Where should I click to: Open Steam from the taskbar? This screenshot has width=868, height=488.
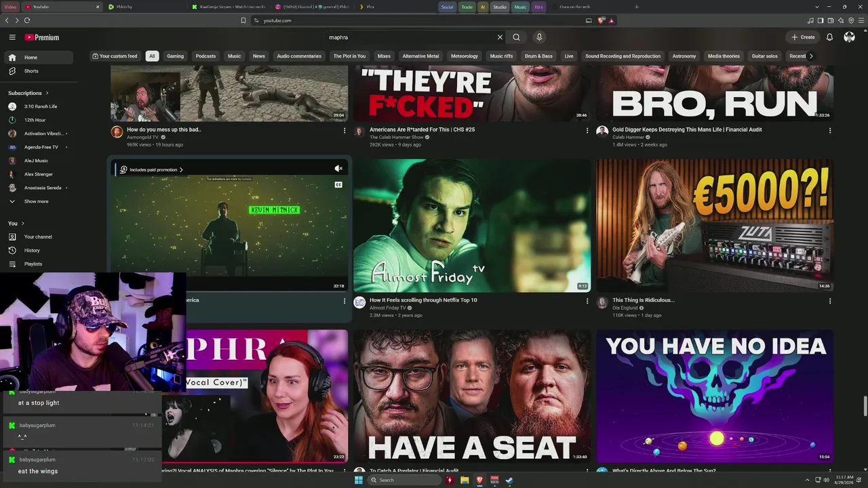tap(509, 480)
